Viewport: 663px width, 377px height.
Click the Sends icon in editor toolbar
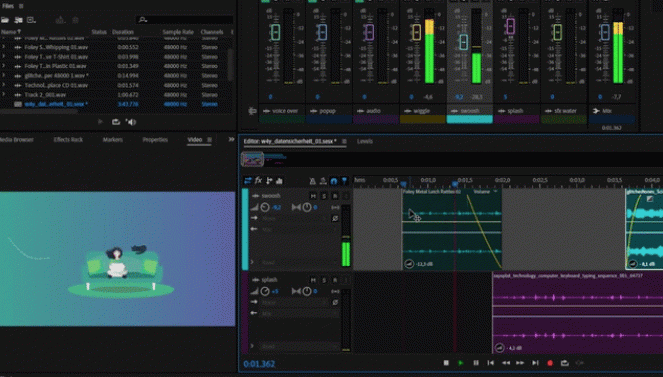[269, 181]
